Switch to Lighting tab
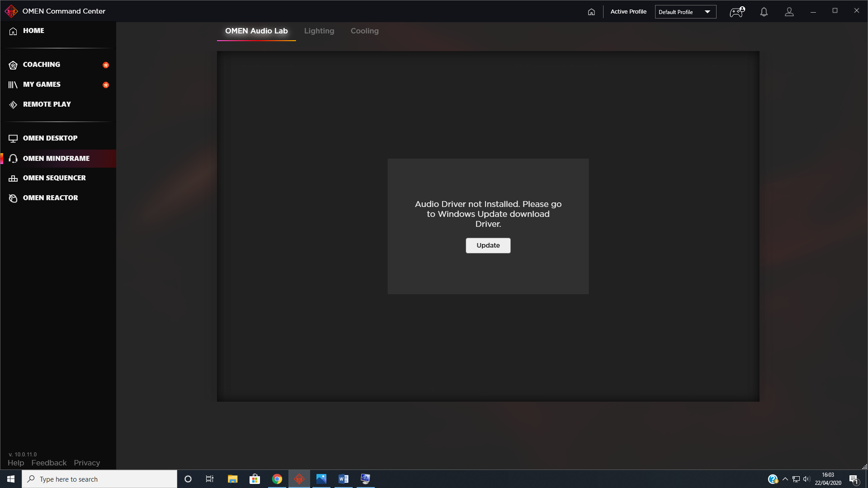868x488 pixels. click(319, 31)
